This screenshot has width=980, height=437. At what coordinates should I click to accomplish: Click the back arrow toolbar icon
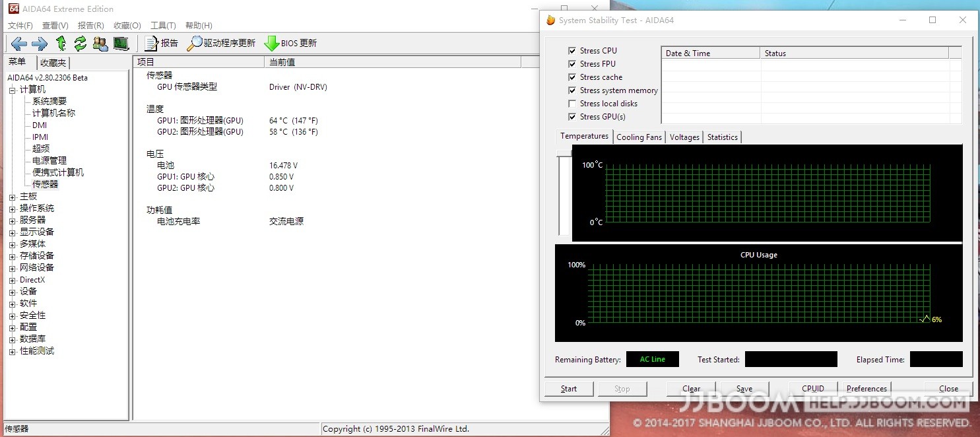18,44
